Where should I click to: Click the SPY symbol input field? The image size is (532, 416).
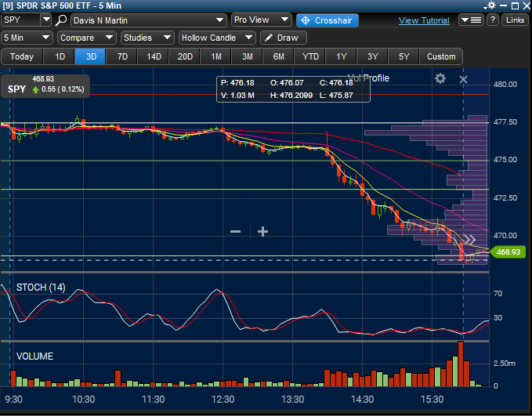pos(20,20)
